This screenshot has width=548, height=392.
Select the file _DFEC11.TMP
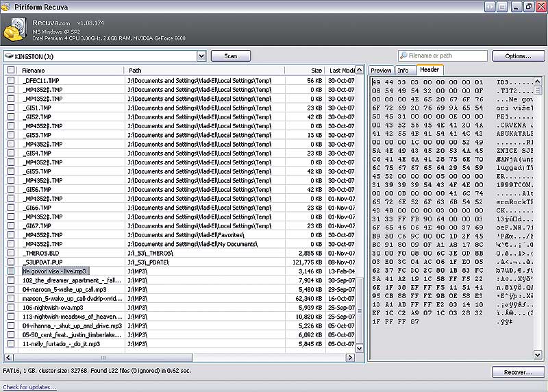40,80
